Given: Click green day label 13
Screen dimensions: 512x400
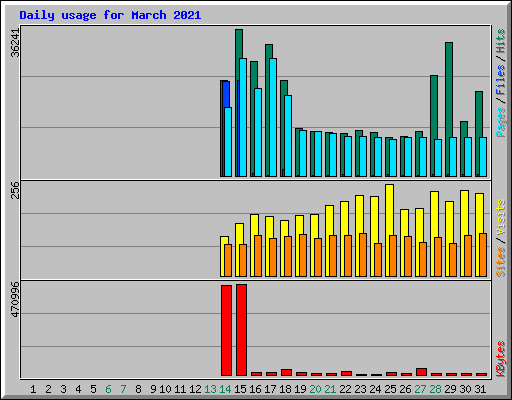Looking at the screenshot, I should coord(210,389).
